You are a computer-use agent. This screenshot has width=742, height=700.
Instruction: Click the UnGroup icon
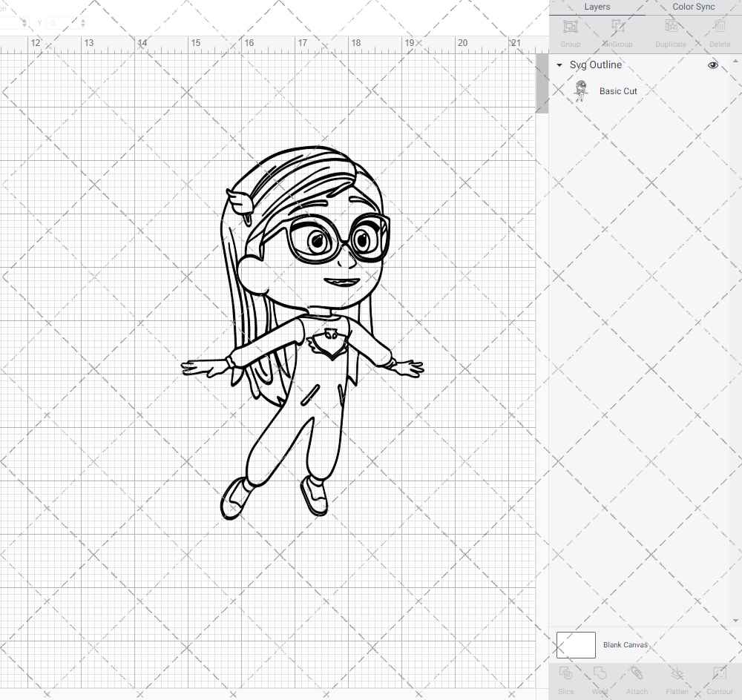[617, 27]
